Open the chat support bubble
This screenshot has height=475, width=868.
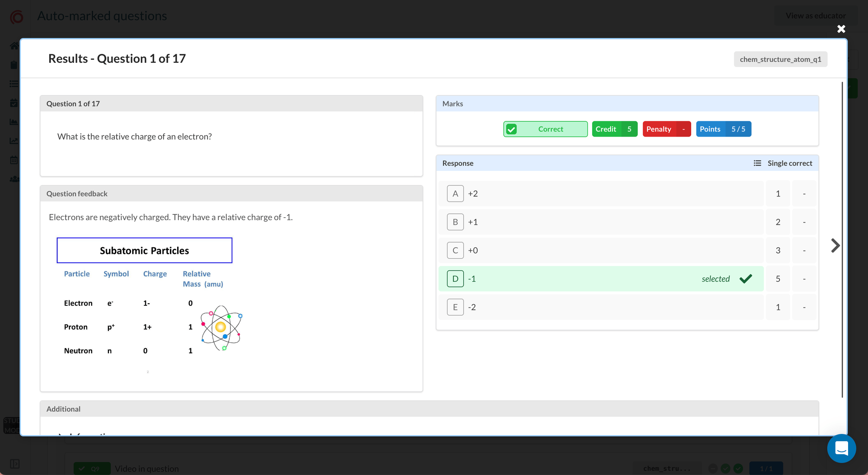[841, 448]
